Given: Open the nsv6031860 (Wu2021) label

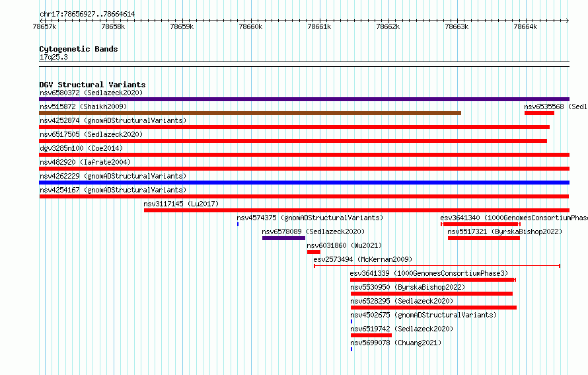Looking at the screenshot, I should coord(344,245).
